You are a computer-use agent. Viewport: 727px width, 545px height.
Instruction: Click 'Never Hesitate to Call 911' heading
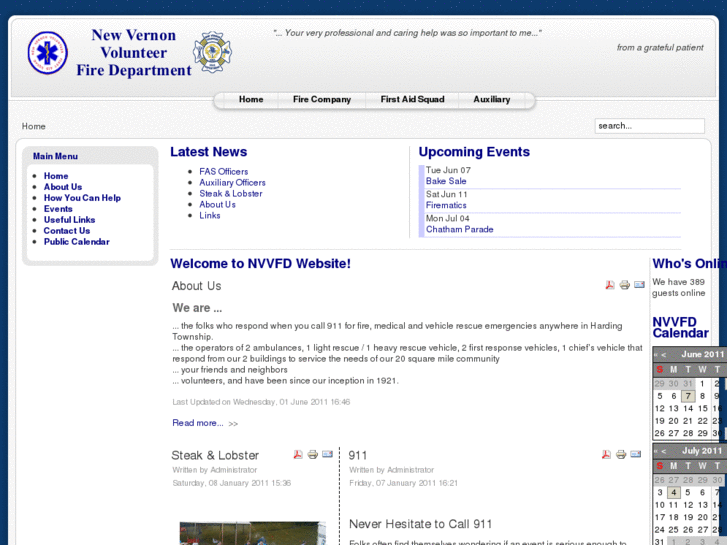(x=421, y=524)
